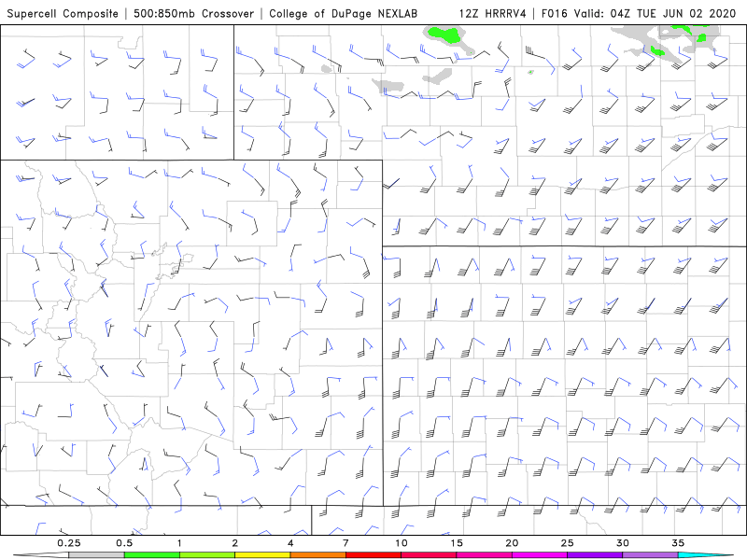Select the orange color bar segment

317,555
